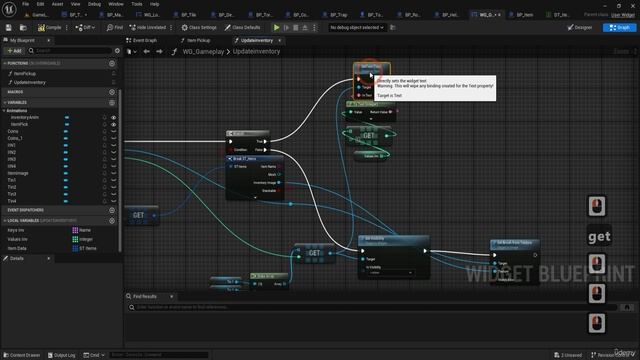Go back using the left arrow in graph navigation
Image resolution: width=640 pixels, height=360 pixels.
[x=146, y=51]
